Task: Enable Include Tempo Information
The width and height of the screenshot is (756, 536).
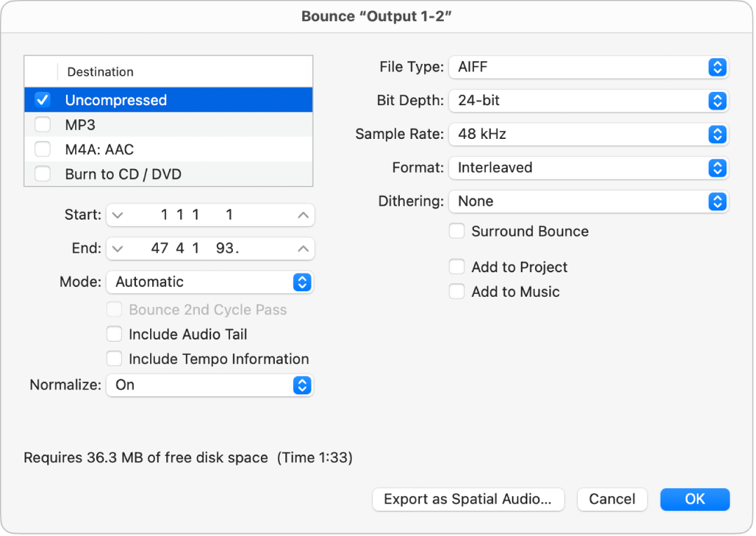Action: point(114,359)
